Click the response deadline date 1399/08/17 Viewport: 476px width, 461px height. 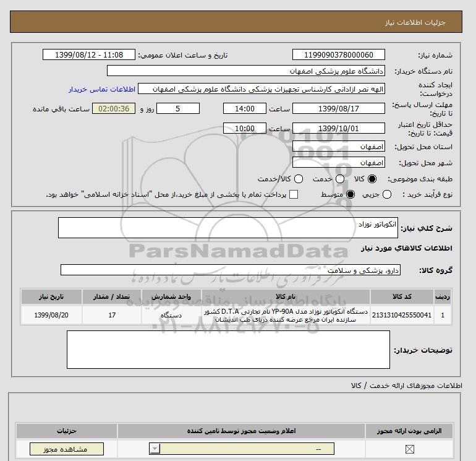point(339,108)
